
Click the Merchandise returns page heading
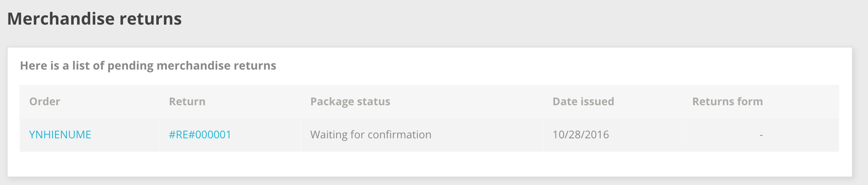(94, 19)
